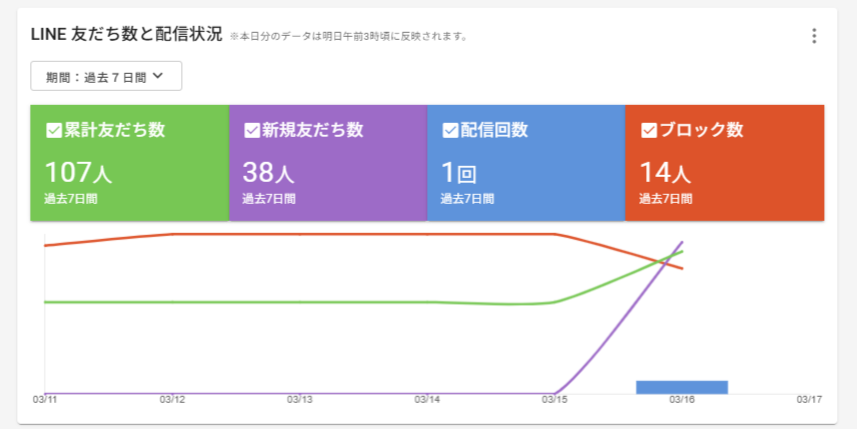Click the 03/15 date axis label
The width and height of the screenshot is (857, 429).
[x=555, y=400]
